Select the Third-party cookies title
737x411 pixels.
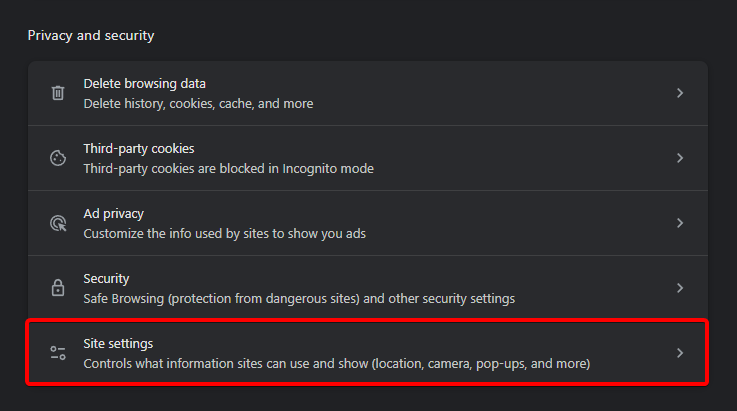click(x=138, y=149)
